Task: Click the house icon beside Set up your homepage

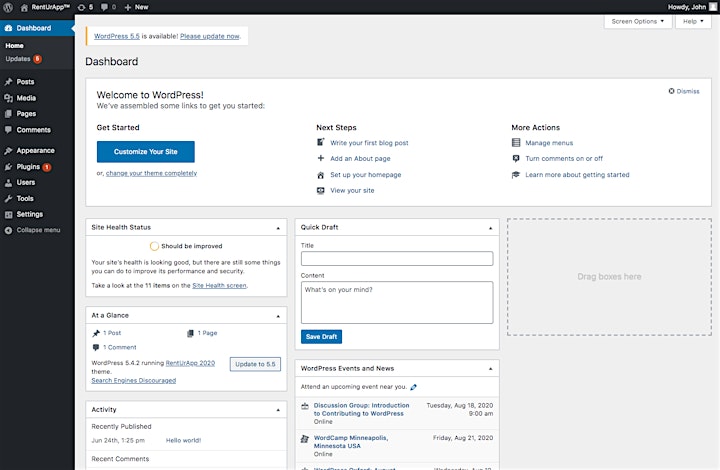Action: tap(321, 175)
